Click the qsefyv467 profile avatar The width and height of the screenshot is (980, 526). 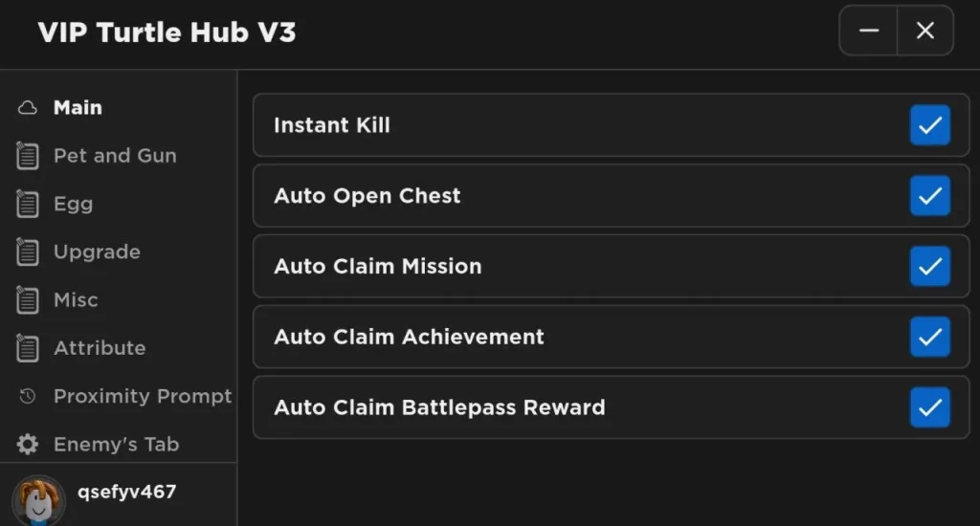click(x=38, y=499)
